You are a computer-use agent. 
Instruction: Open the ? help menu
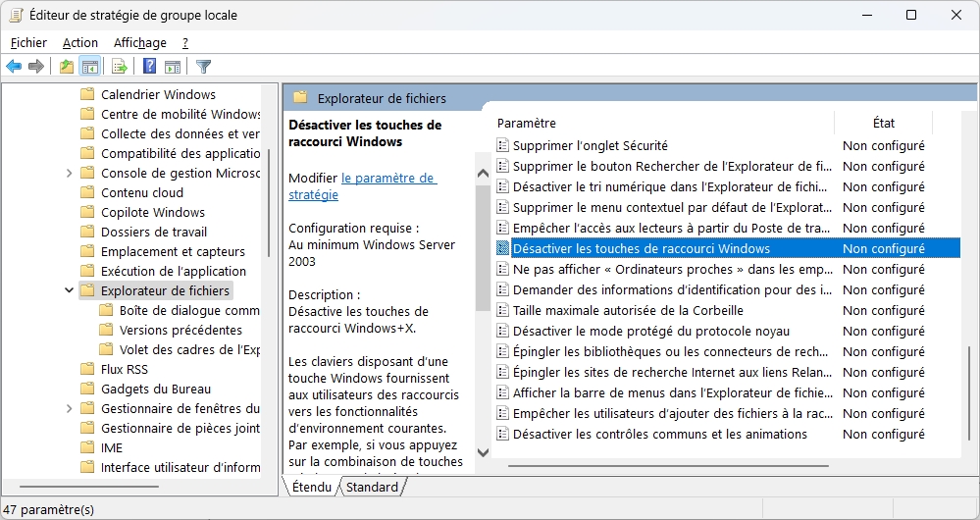tap(185, 42)
